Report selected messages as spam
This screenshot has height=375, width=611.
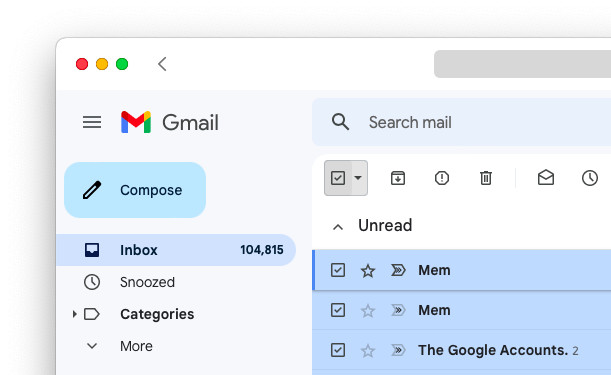(442, 178)
